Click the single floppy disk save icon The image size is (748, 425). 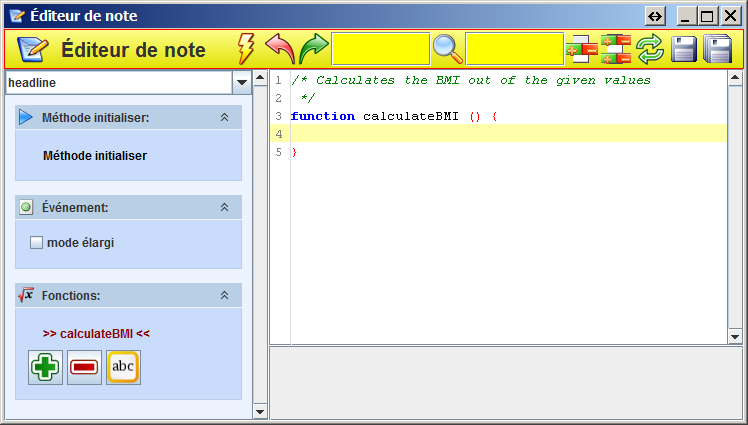click(x=684, y=49)
